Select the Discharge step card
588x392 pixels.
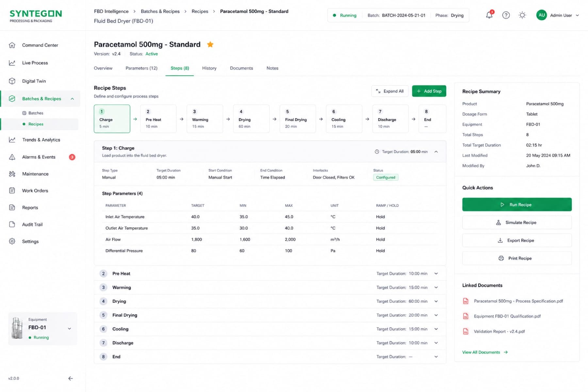coord(390,119)
